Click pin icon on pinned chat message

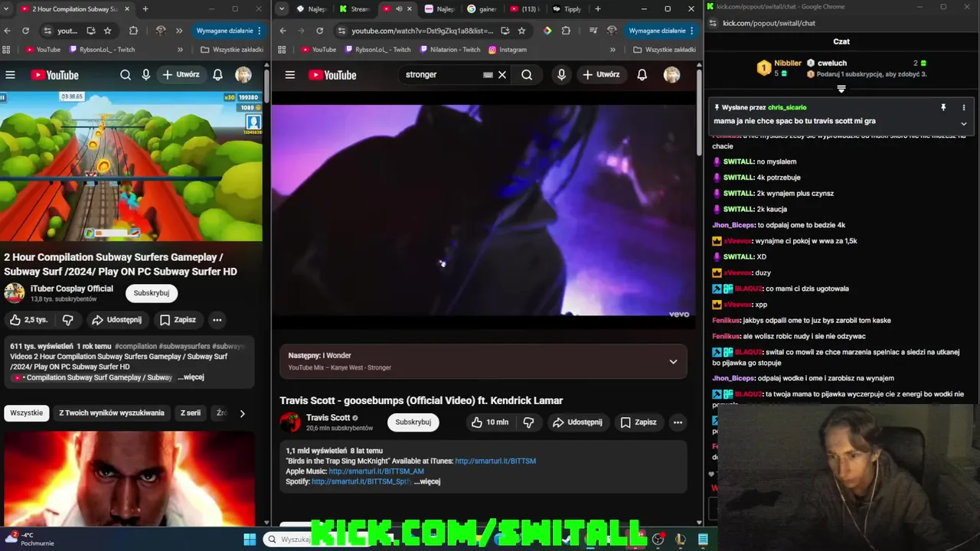coord(943,108)
